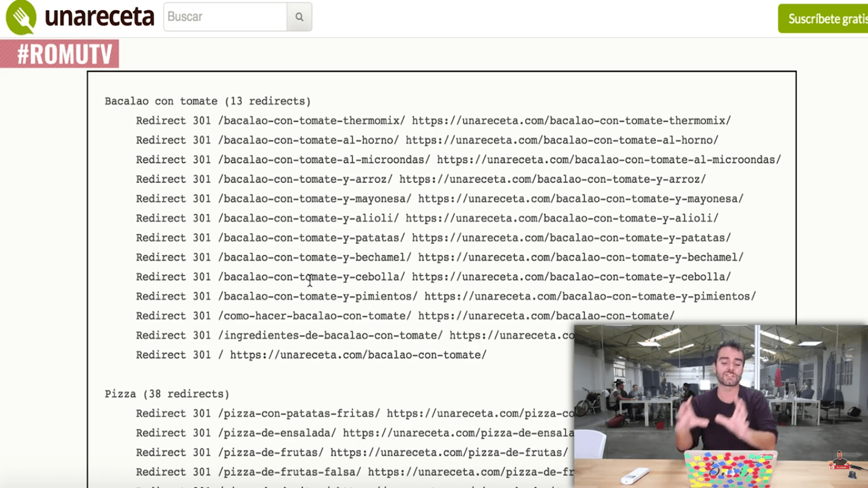Click the /bacalao-con-tomate-y-bechamel/ source path
The image size is (868, 488).
[315, 257]
